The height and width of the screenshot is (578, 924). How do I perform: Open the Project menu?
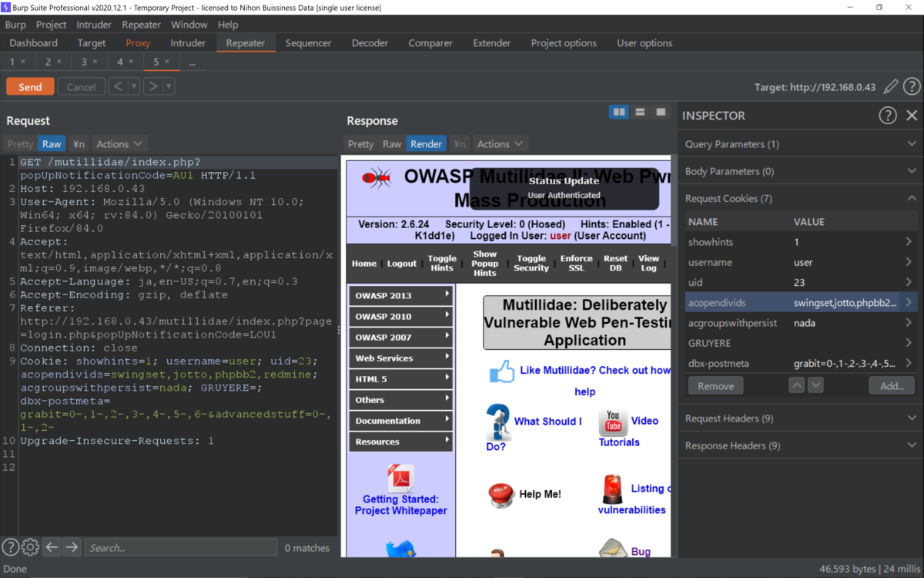pyautogui.click(x=52, y=25)
